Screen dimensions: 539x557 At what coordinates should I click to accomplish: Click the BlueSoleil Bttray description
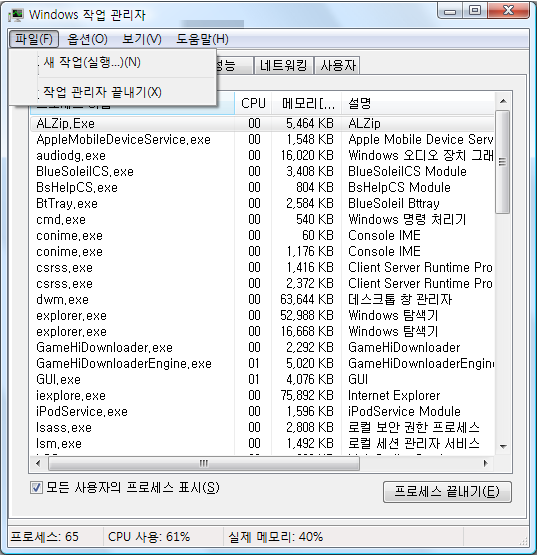(x=394, y=204)
